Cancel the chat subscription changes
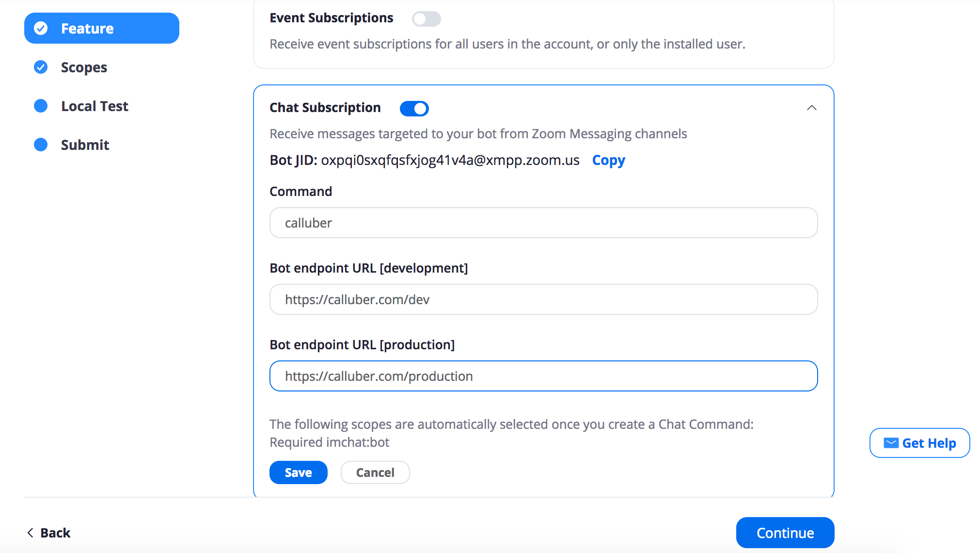980x553 pixels. click(375, 472)
